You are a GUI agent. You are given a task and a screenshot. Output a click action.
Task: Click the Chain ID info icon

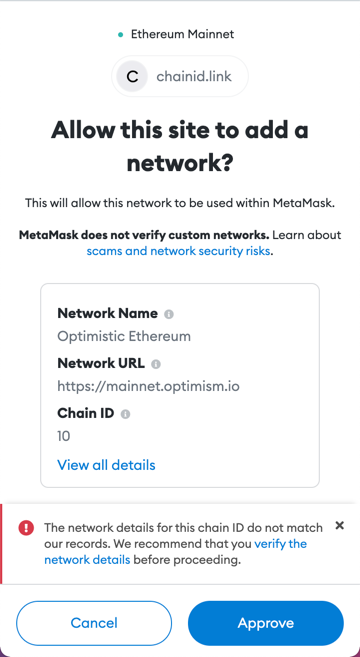point(125,414)
